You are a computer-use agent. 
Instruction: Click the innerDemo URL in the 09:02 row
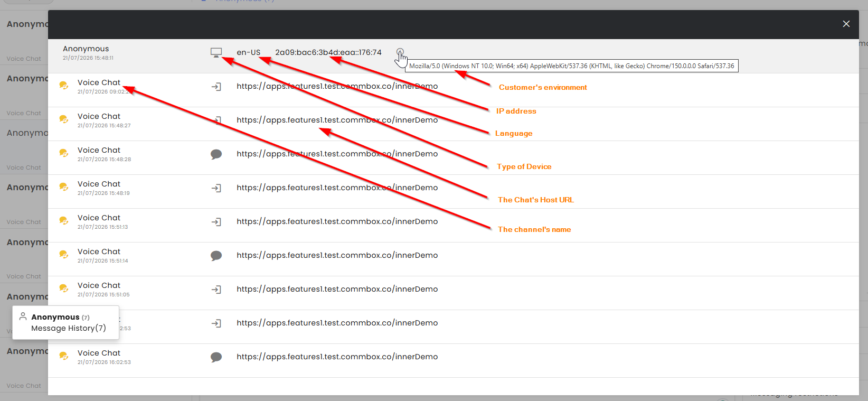point(337,86)
